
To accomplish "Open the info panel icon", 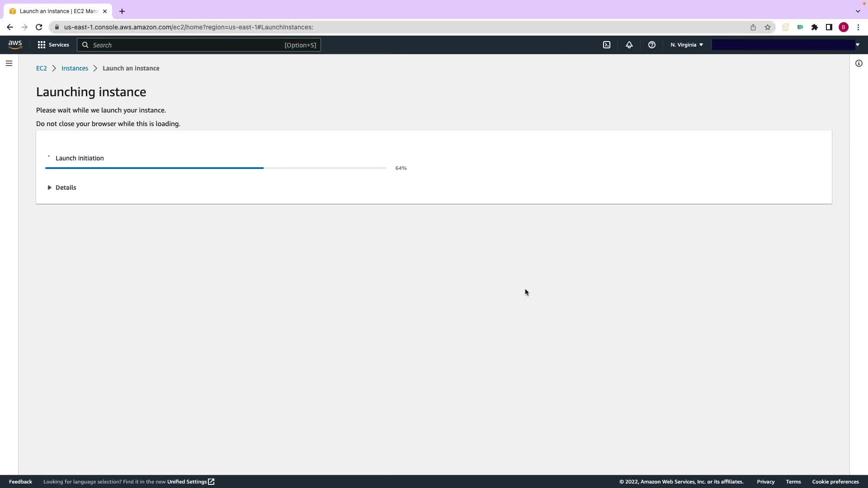I will point(859,63).
